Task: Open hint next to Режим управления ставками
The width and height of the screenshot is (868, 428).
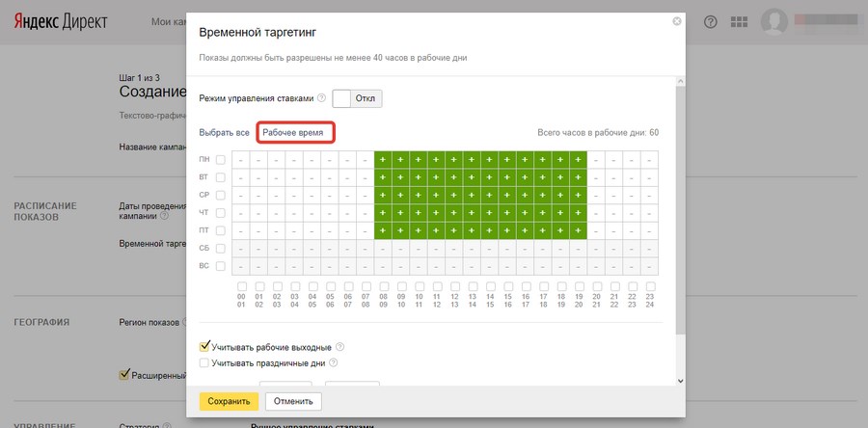Action: 321,98
